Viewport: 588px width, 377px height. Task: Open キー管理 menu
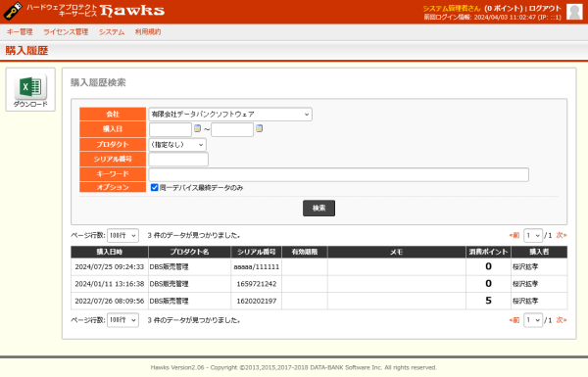point(20,32)
